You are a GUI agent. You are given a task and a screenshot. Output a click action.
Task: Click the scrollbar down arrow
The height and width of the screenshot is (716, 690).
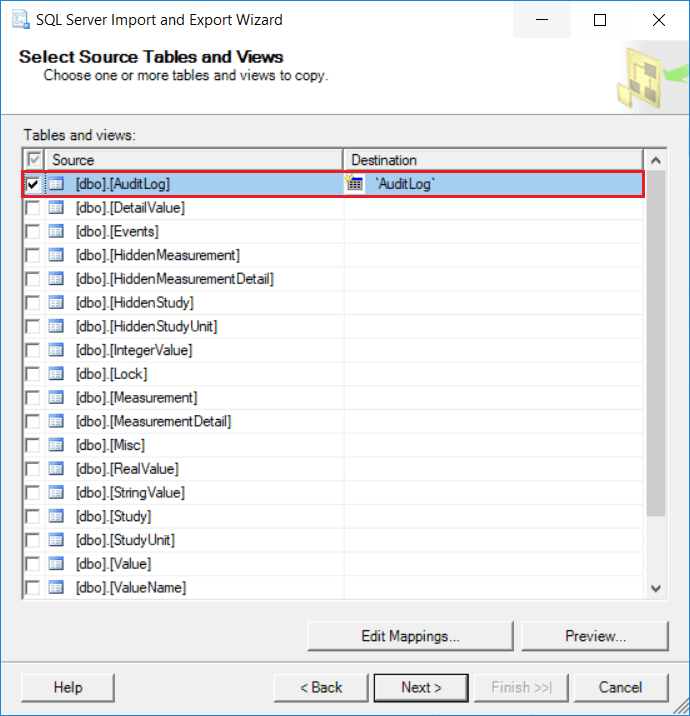point(656,589)
